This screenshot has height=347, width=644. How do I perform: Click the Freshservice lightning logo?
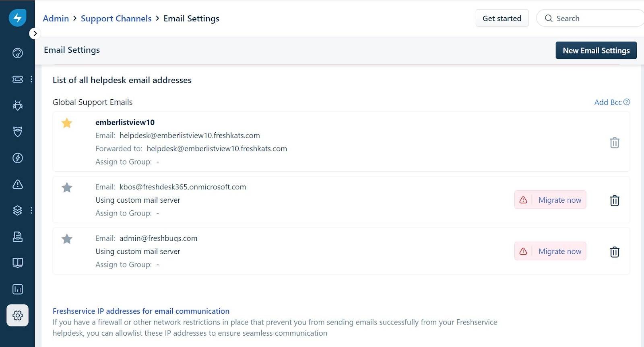tap(17, 18)
